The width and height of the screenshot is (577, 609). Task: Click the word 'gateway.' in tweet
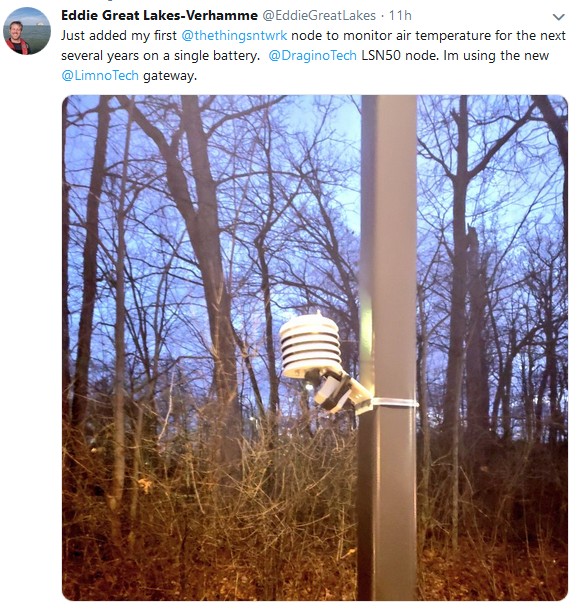point(170,75)
